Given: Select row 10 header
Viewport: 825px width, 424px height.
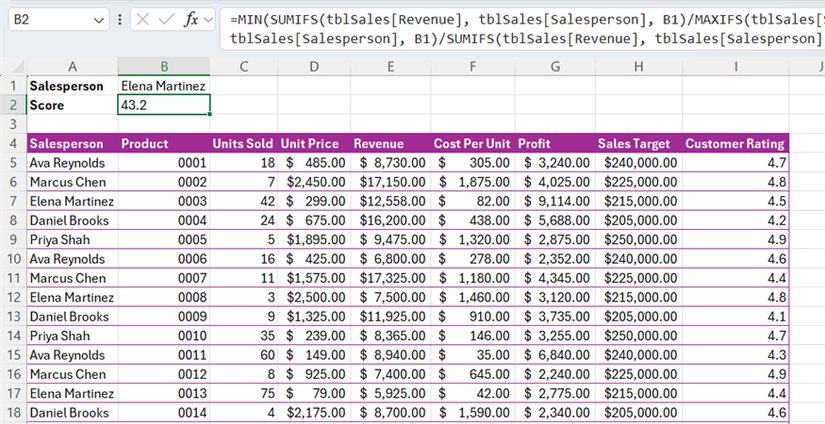Looking at the screenshot, I should click(x=14, y=259).
